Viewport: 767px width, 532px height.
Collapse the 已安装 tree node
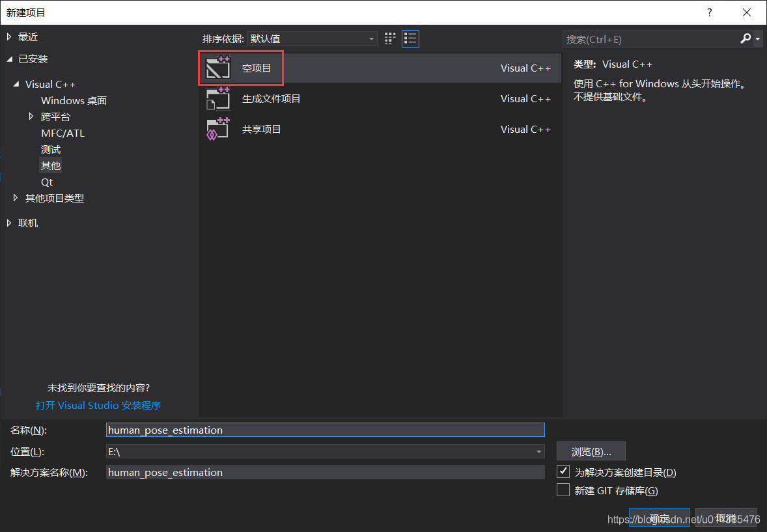[9, 59]
